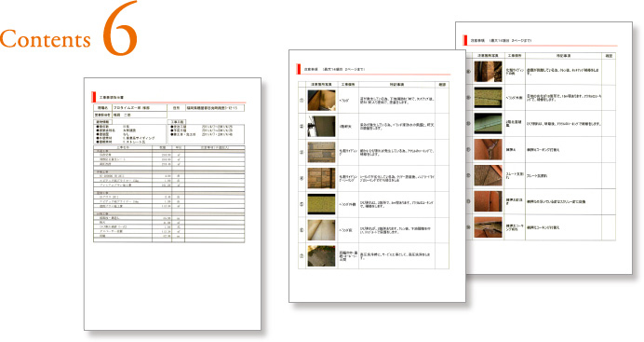The image size is (644, 342).
Task: Click the address field on the estimate sheet
Action: (215, 108)
